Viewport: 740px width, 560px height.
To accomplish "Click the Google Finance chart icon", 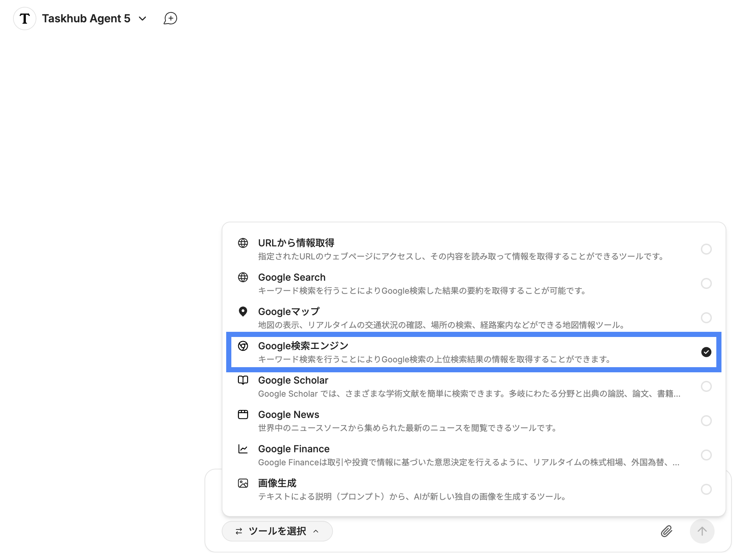I will pyautogui.click(x=243, y=449).
